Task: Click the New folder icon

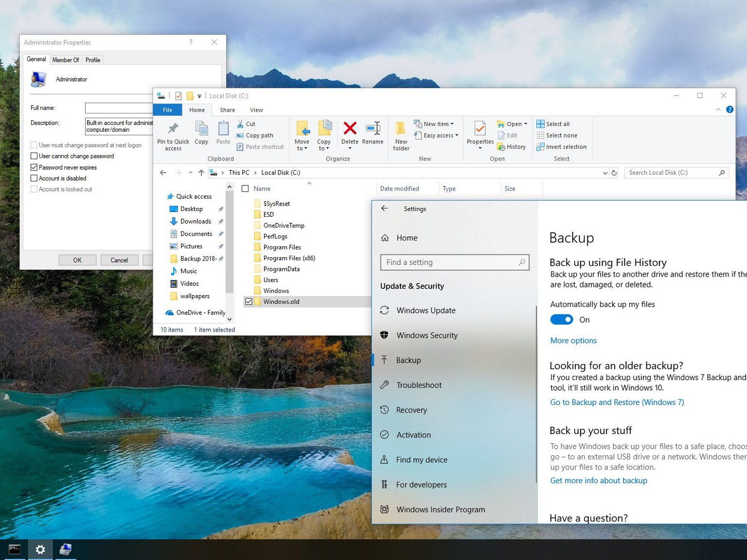Action: pyautogui.click(x=400, y=128)
